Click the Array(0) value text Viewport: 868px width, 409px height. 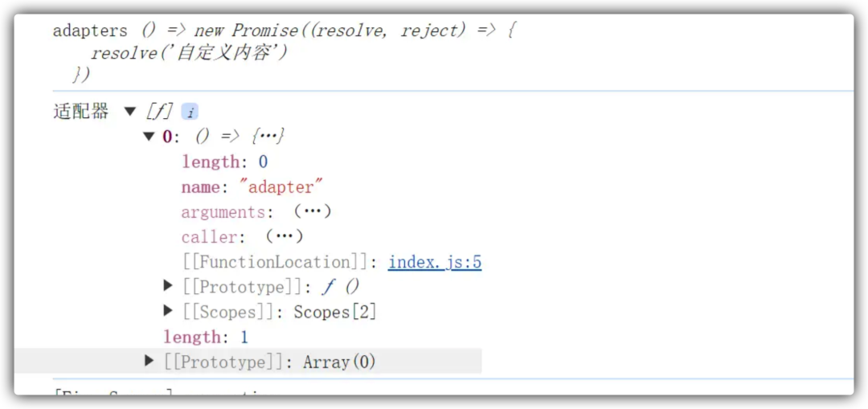click(339, 362)
